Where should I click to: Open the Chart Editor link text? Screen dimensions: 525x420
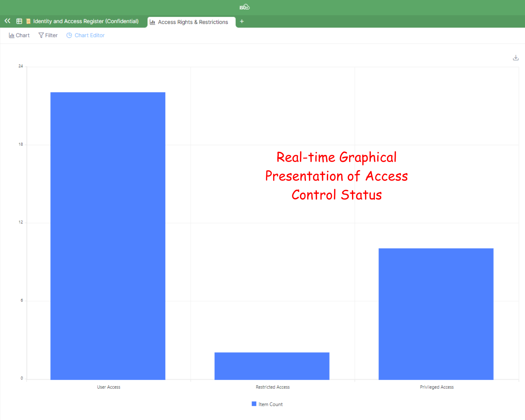pos(89,35)
